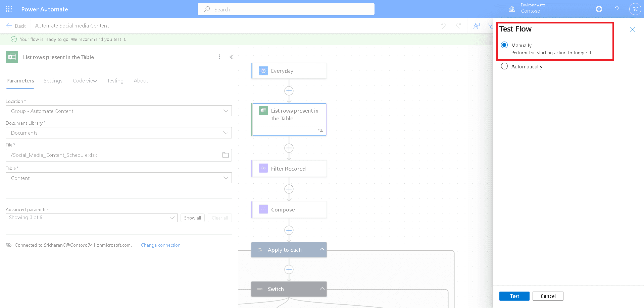Click the Search input box

[x=286, y=9]
